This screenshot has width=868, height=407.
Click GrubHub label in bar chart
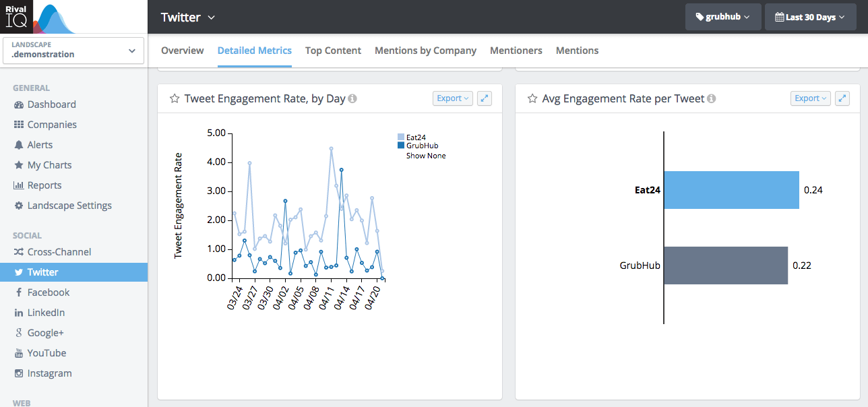coord(640,265)
